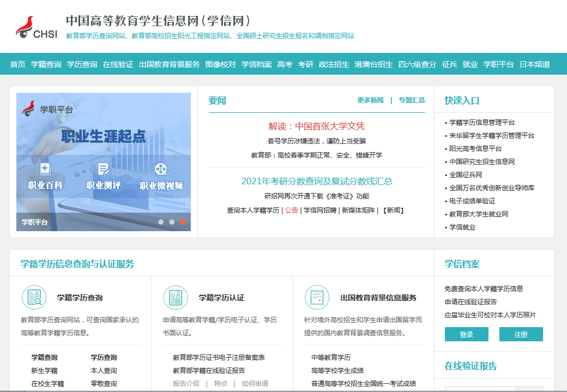Open 征兵 in the navigation bar

(x=449, y=64)
